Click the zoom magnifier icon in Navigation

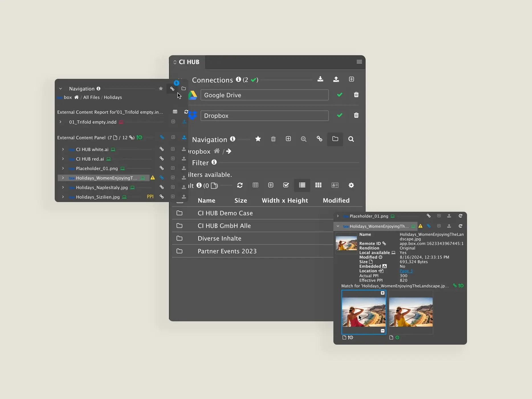[304, 139]
